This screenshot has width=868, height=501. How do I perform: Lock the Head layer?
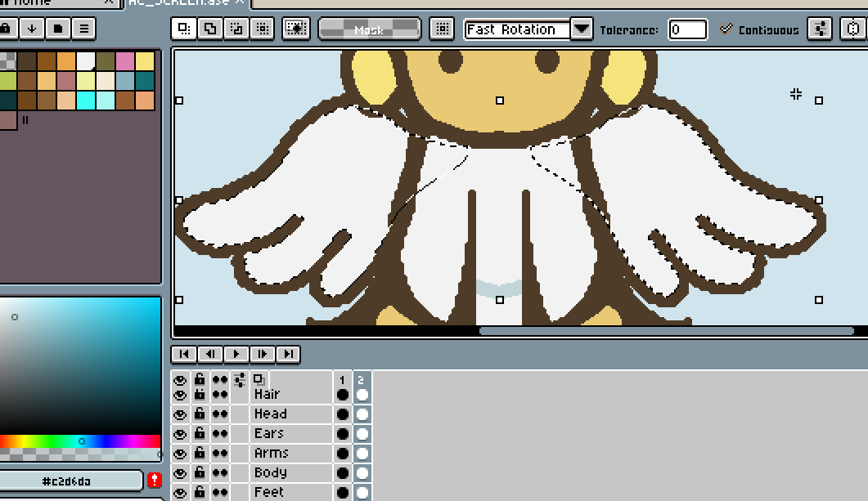(200, 414)
